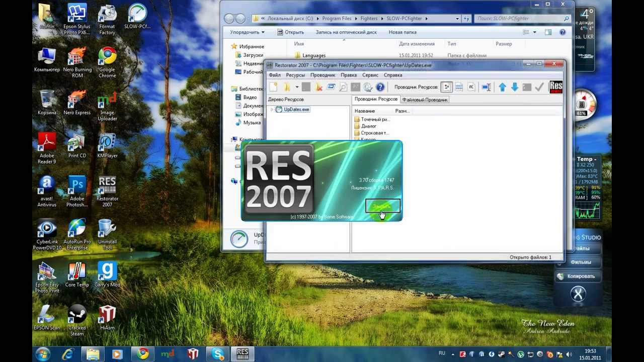Viewport: 644px width, 362px height.
Task: Click the blue window icon in Restorator toolbar
Action: point(331,87)
